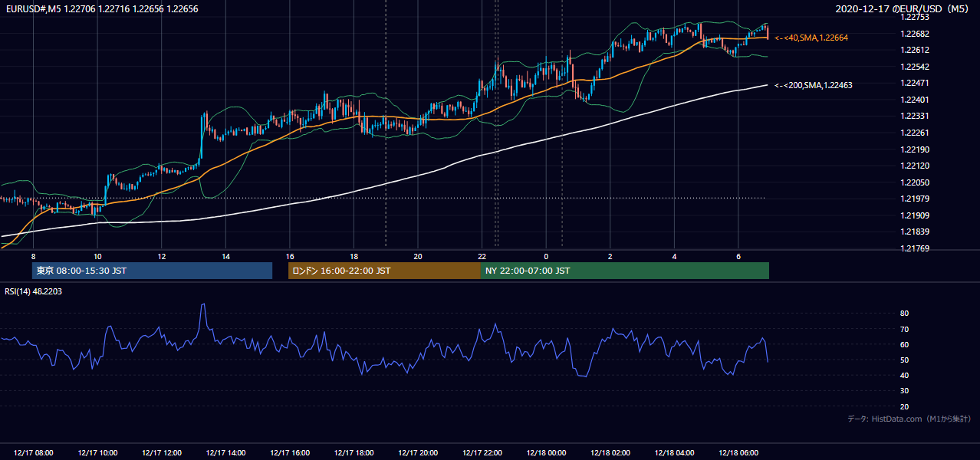Click RSI scale label 30
The width and height of the screenshot is (980, 460).
tap(904, 391)
